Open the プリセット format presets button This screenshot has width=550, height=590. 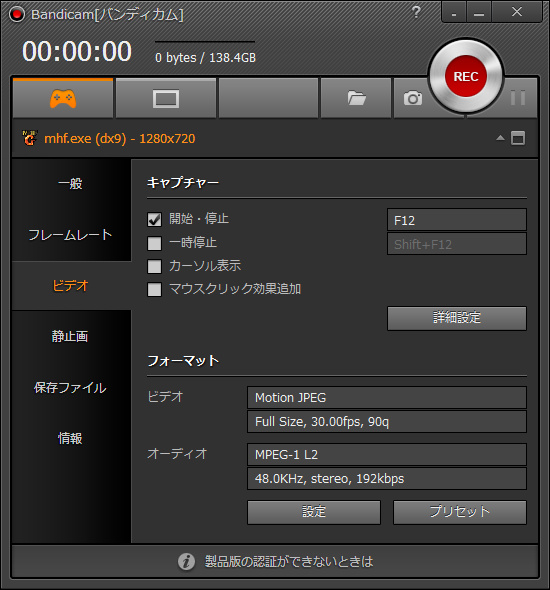pyautogui.click(x=460, y=512)
